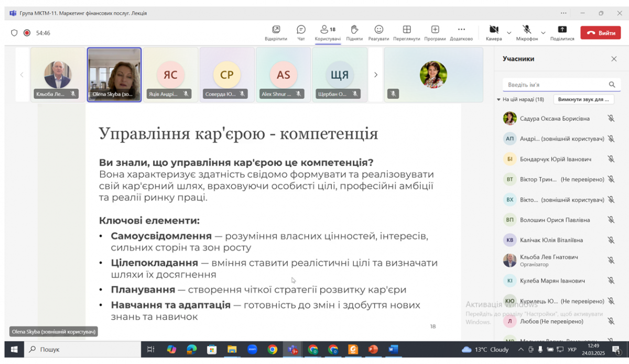
Task: Open the microphone selection dropdown
Action: 543,32
